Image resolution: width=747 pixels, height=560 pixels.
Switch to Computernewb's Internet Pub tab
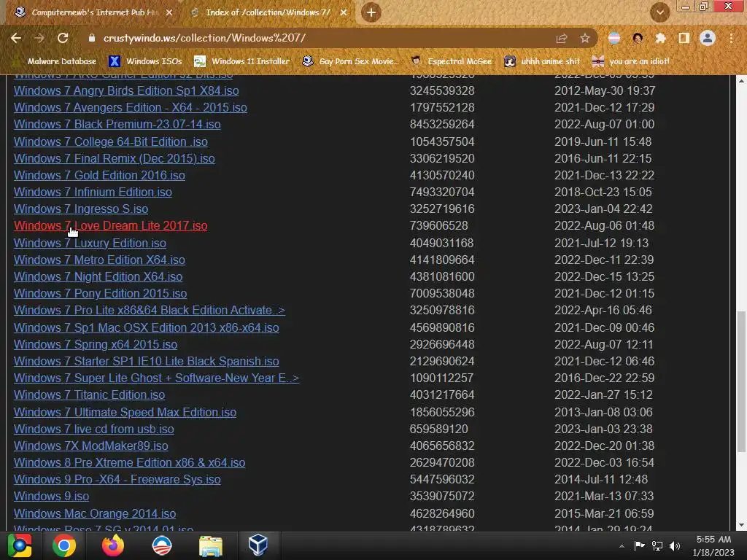tap(94, 12)
